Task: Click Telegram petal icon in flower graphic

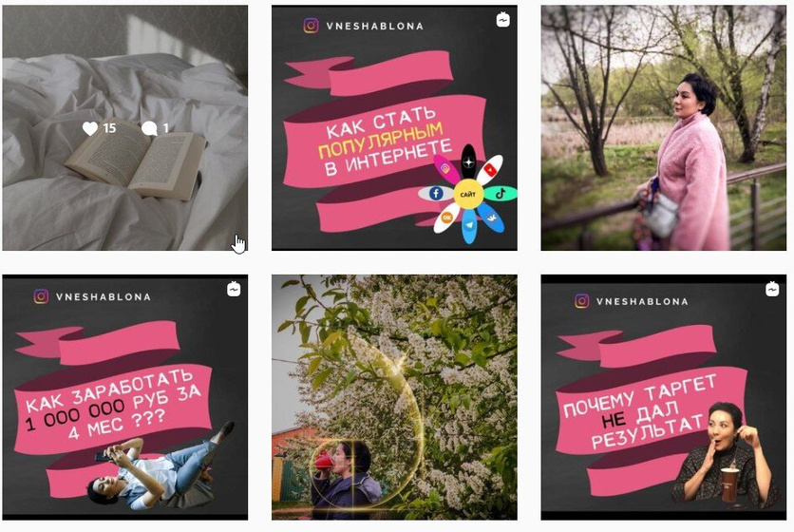Action: click(469, 226)
